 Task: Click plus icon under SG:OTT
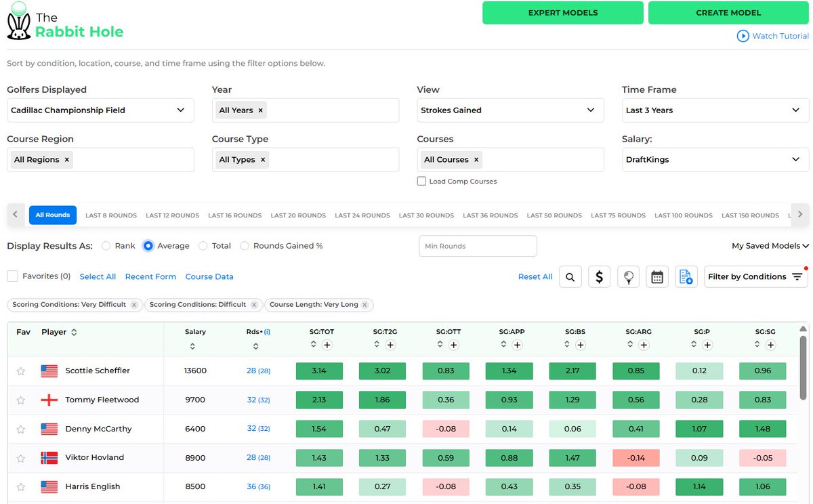454,345
